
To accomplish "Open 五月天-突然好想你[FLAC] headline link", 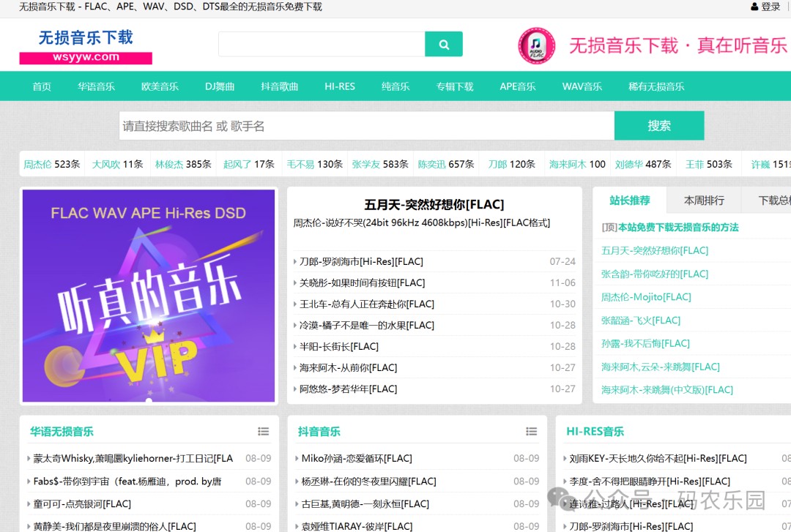I will point(434,204).
